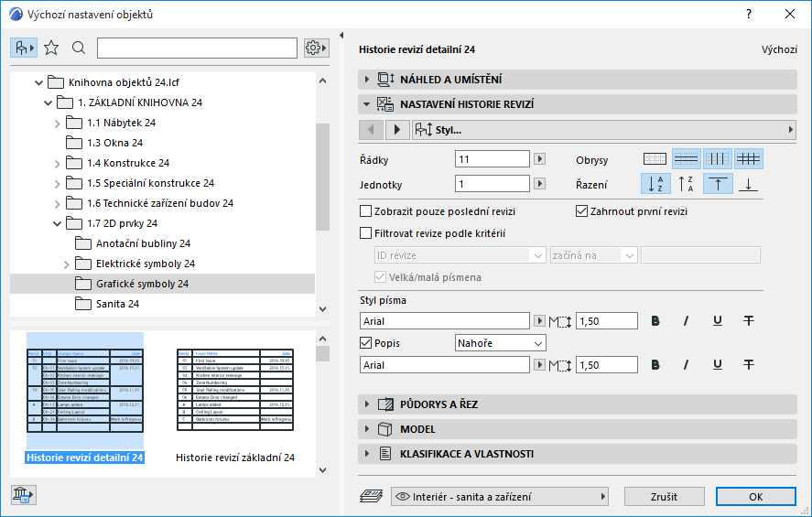Select ascending A-Z sort order icon
This screenshot has height=517, width=812.
[655, 184]
